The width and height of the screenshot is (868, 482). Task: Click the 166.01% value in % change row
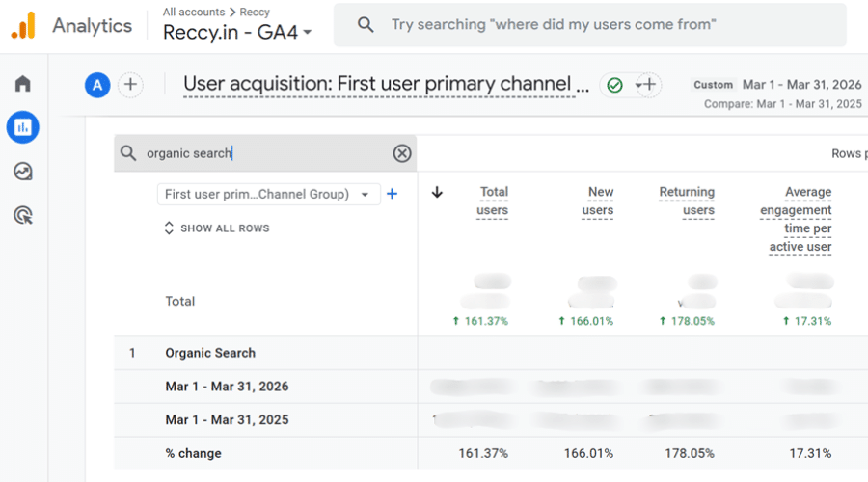click(588, 453)
